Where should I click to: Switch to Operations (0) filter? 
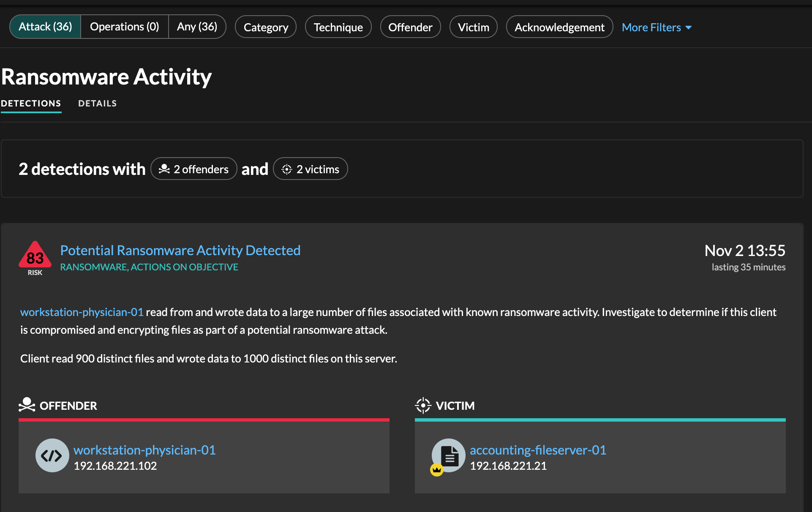(x=125, y=27)
